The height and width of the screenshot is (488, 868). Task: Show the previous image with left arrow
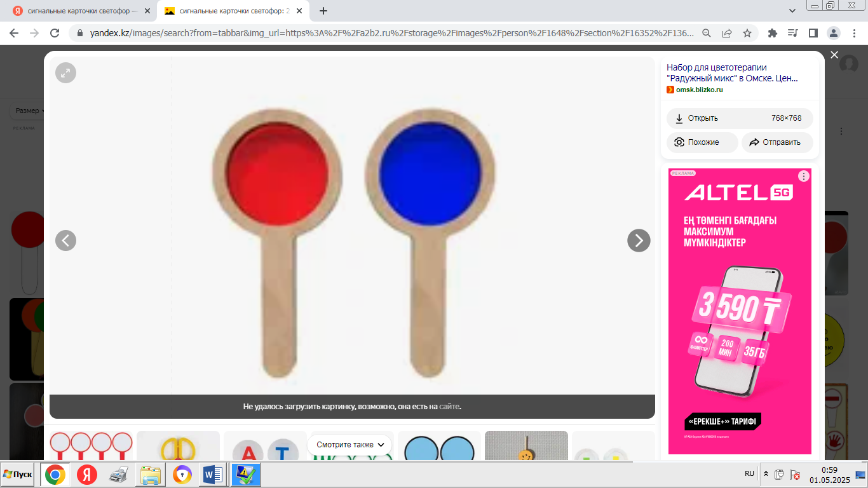(65, 240)
